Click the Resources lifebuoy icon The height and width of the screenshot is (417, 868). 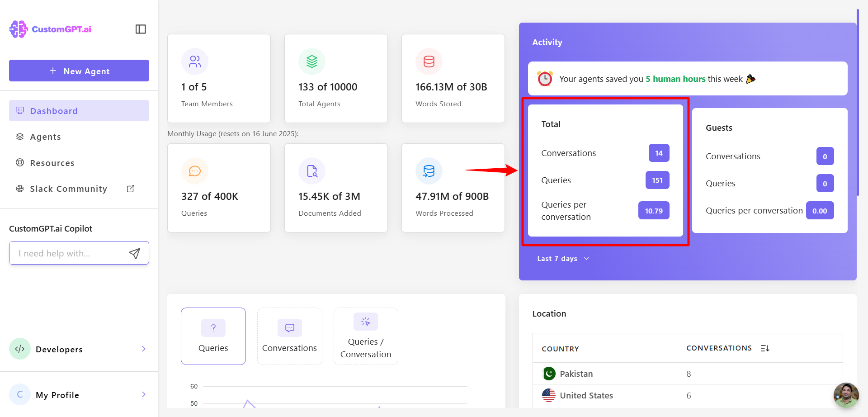(20, 162)
